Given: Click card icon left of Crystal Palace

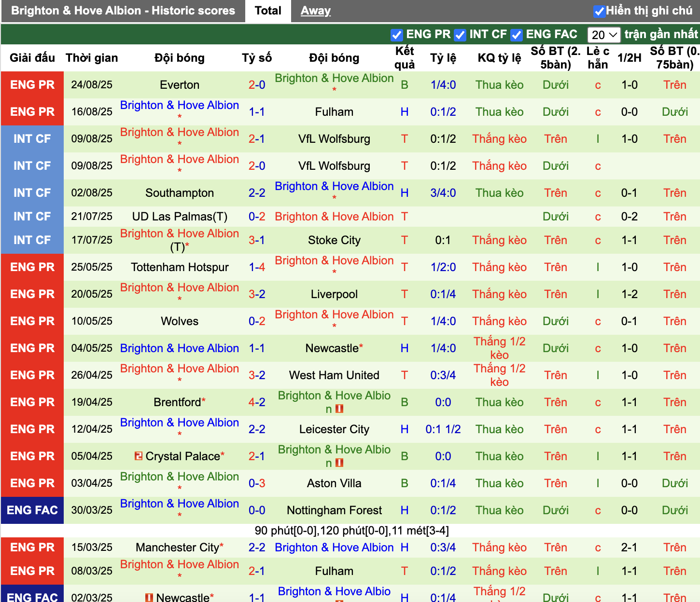Looking at the screenshot, I should click(x=139, y=456).
